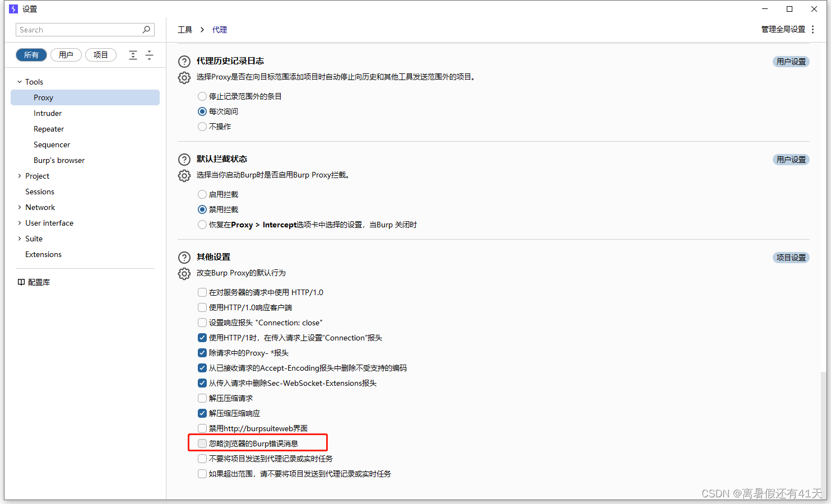
Task: Select the 恢复在Proxy > Intercept radio option
Action: (202, 225)
